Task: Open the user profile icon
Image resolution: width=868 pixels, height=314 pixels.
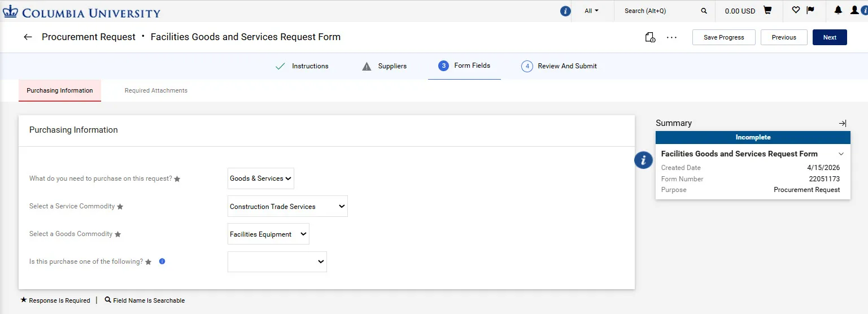Action: [854, 10]
